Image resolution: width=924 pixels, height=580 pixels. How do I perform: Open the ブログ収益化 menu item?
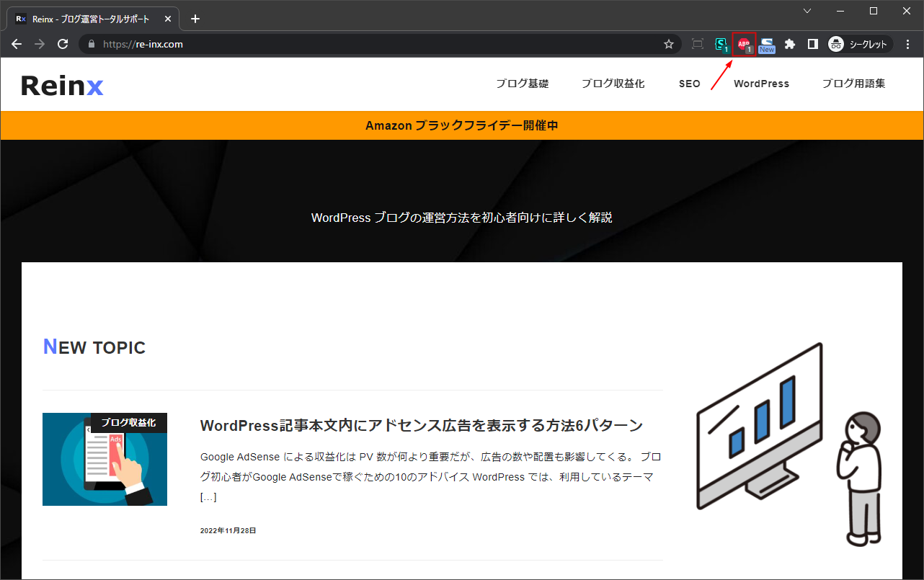coord(613,84)
